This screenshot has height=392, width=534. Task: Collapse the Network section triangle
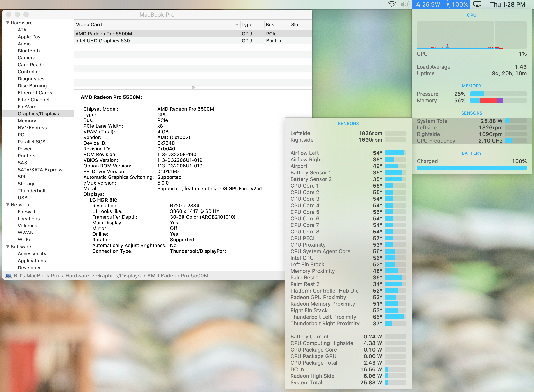click(x=8, y=205)
